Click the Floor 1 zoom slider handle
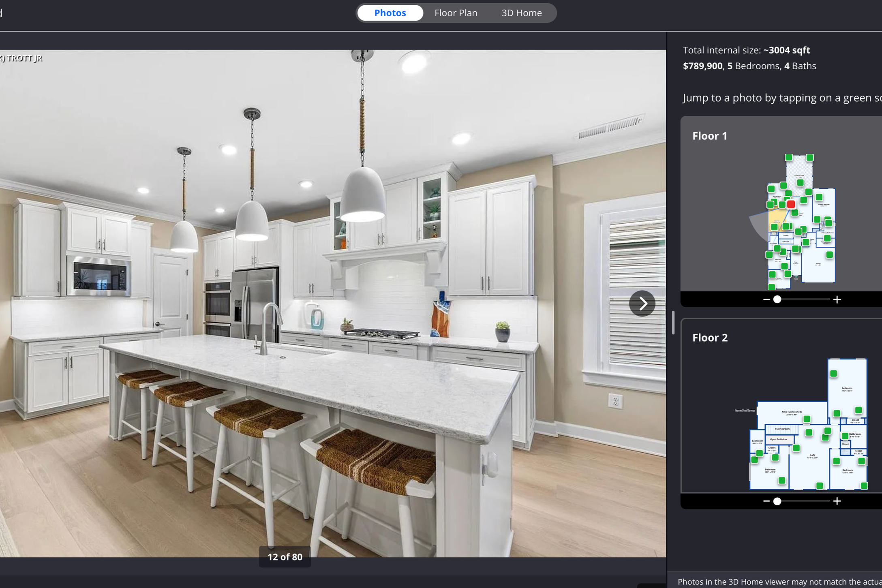882x588 pixels. coord(777,299)
